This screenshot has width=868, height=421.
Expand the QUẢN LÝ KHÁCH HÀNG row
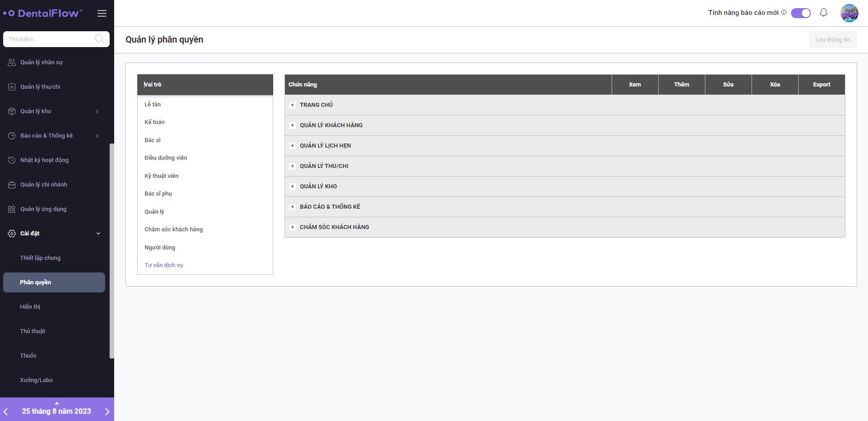pyautogui.click(x=292, y=125)
